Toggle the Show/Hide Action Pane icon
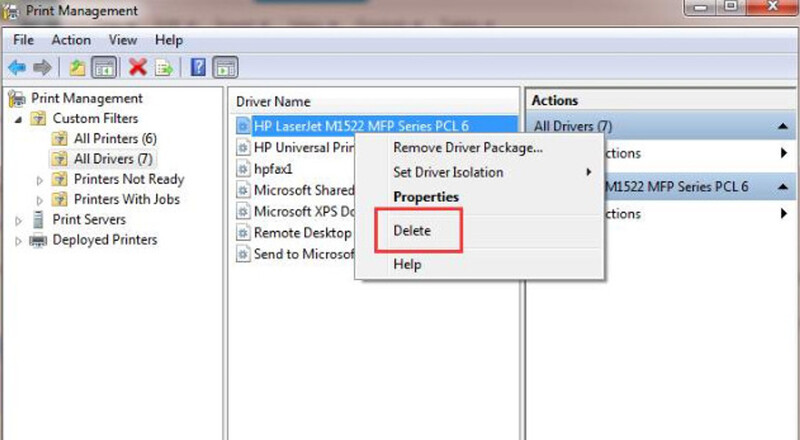Image resolution: width=800 pixels, height=440 pixels. (226, 67)
